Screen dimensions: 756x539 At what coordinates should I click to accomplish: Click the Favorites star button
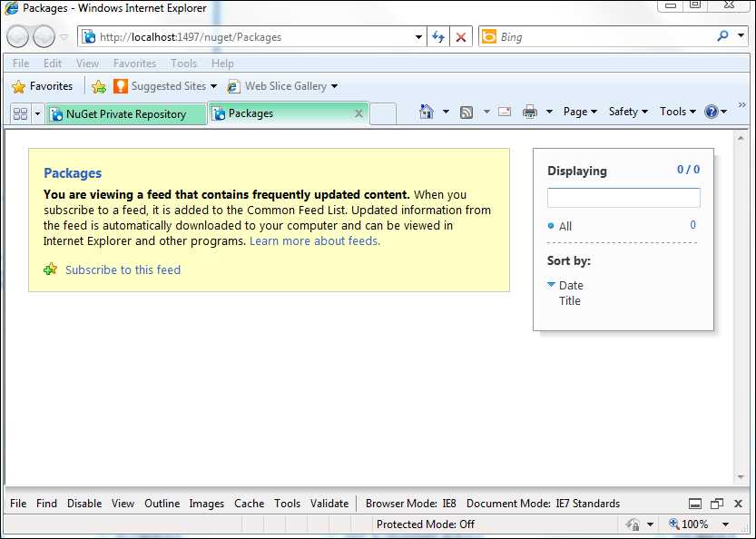[x=43, y=86]
